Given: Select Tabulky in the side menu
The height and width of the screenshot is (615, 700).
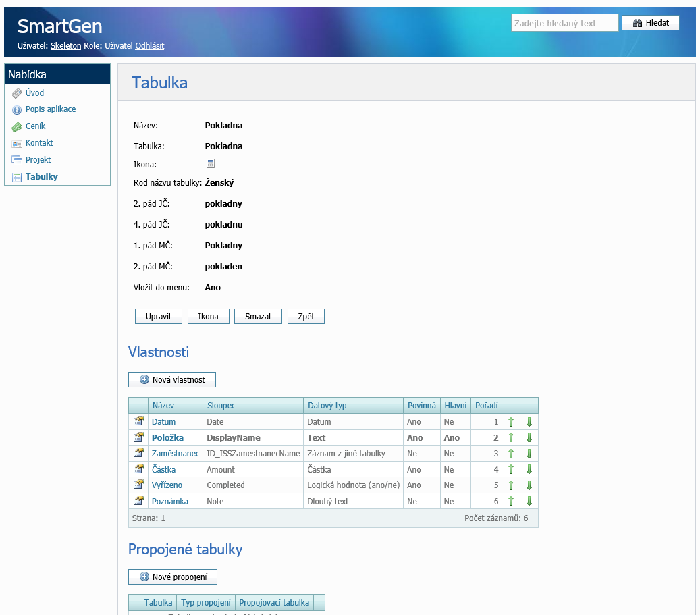Looking at the screenshot, I should tap(41, 177).
